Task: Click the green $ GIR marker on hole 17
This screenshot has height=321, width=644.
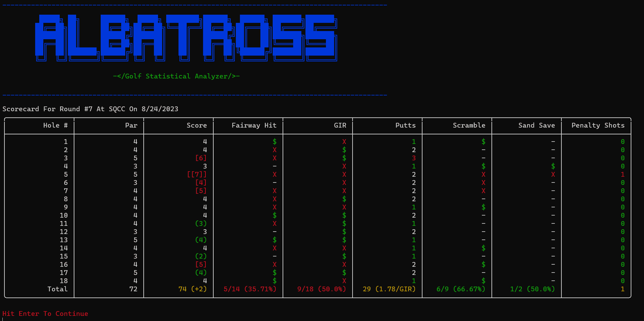Action: [344, 273]
